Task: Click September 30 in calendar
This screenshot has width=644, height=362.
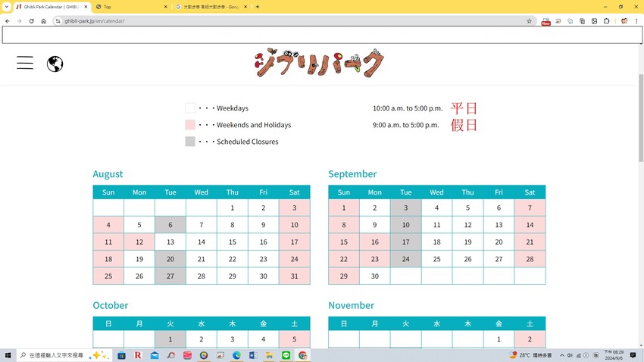Action: [x=374, y=276]
